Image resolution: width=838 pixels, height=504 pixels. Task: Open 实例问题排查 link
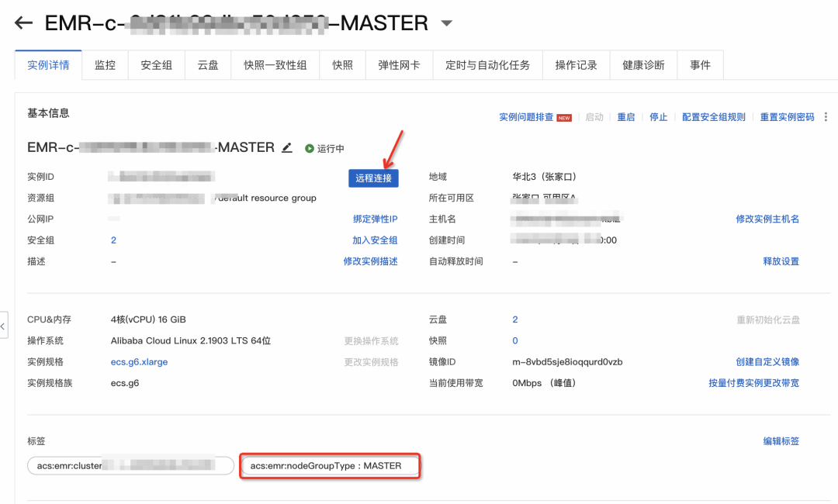(526, 117)
